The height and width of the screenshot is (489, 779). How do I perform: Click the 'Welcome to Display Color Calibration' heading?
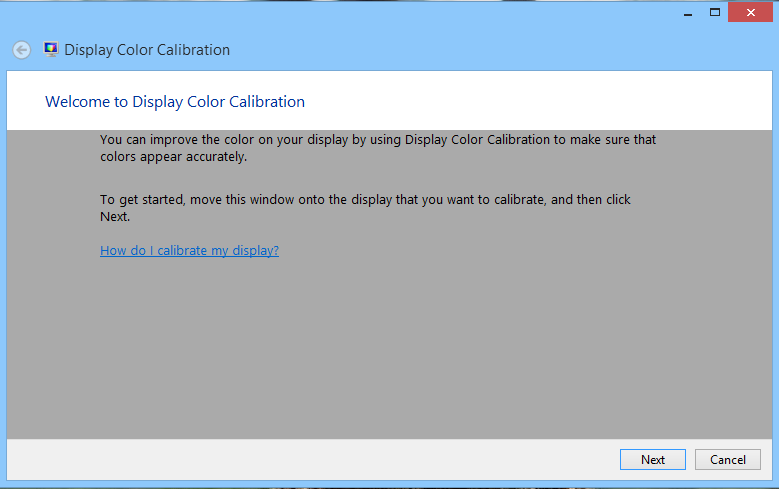(x=175, y=102)
